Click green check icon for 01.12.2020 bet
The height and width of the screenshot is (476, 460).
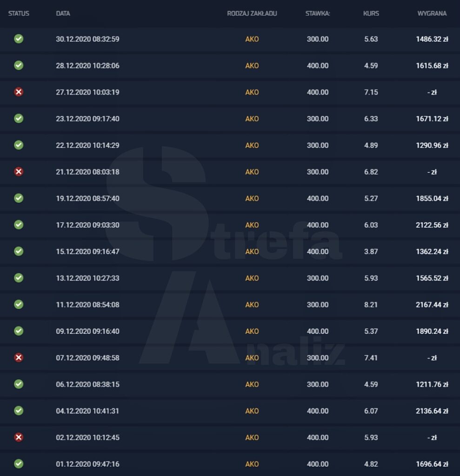click(x=19, y=464)
